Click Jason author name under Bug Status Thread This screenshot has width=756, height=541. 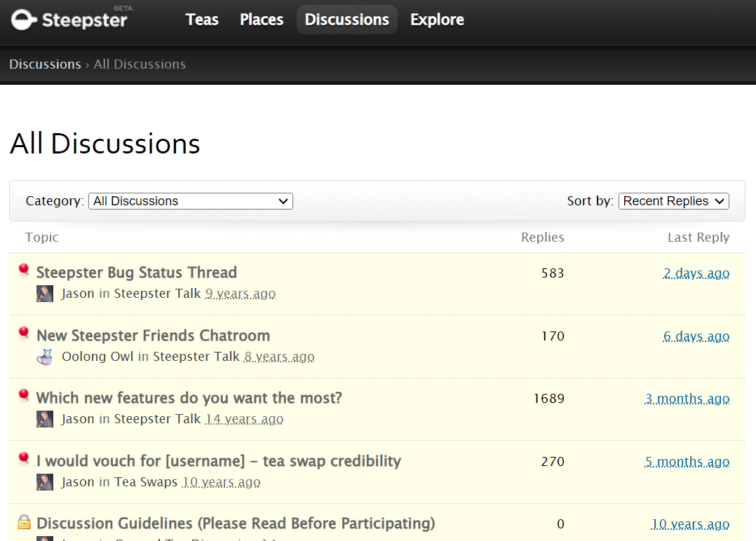coord(78,294)
